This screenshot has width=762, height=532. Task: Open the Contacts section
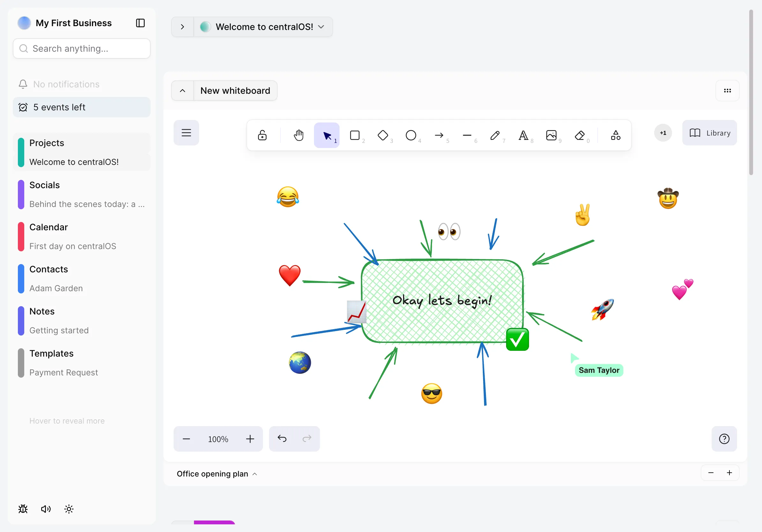pyautogui.click(x=49, y=269)
